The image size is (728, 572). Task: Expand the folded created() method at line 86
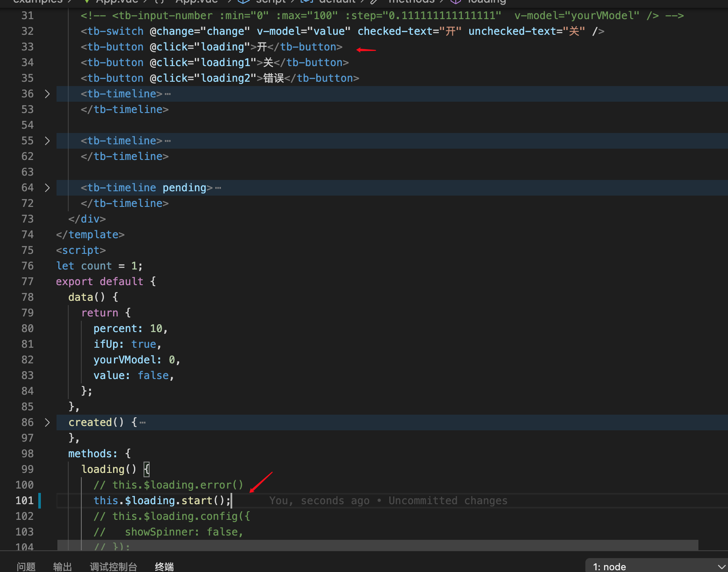coord(47,422)
